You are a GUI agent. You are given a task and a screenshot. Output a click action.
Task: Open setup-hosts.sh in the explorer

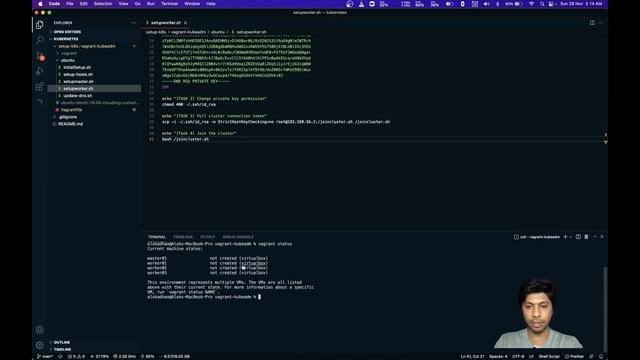pos(78,74)
